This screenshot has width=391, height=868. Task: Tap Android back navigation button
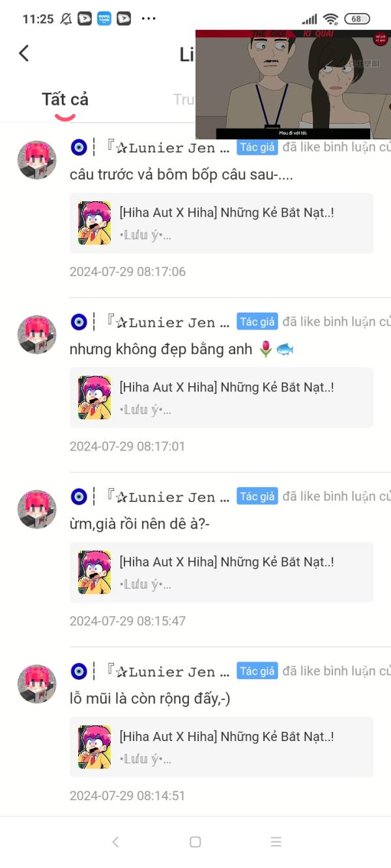(x=115, y=842)
